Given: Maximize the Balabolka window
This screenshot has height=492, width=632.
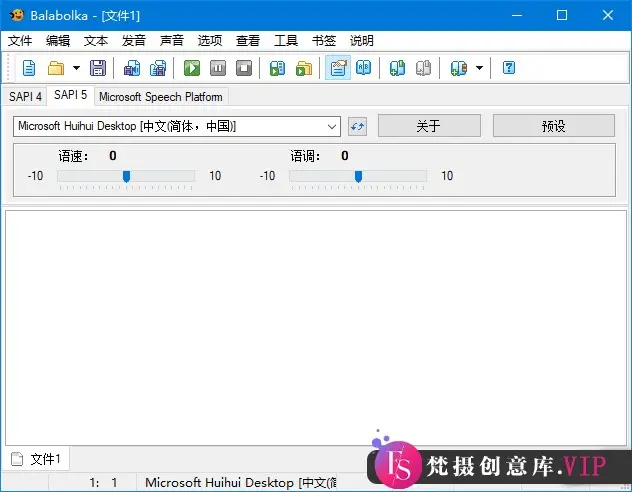Looking at the screenshot, I should (x=562, y=15).
